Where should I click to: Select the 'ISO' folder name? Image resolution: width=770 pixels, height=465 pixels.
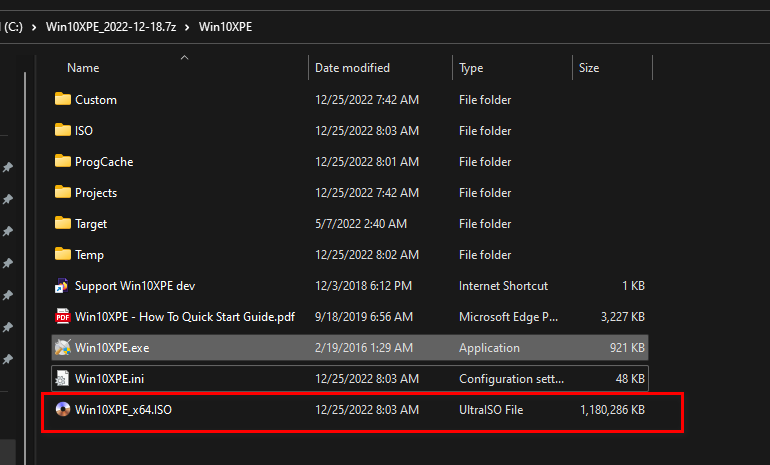pyautogui.click(x=84, y=131)
